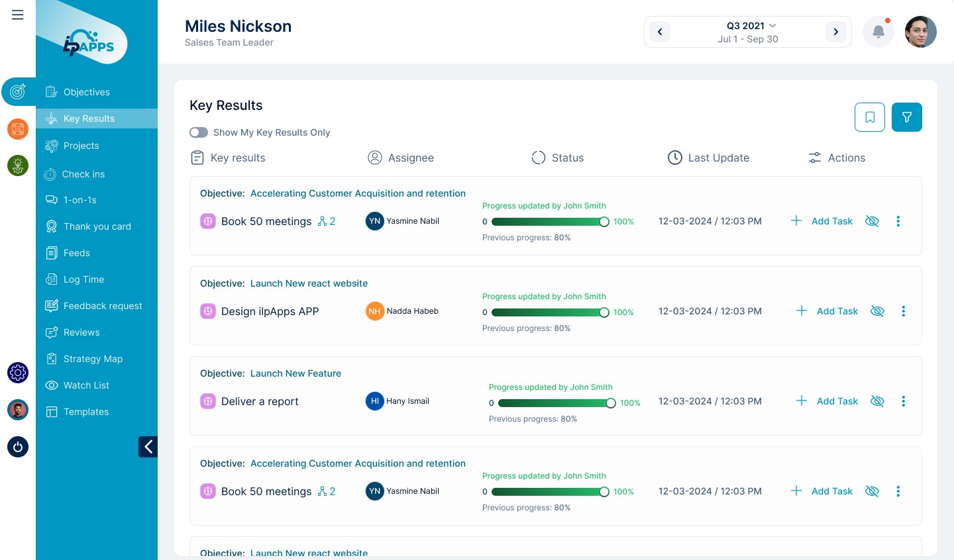Open the Launch New react website link above Design ilpApps APP

pyautogui.click(x=309, y=283)
